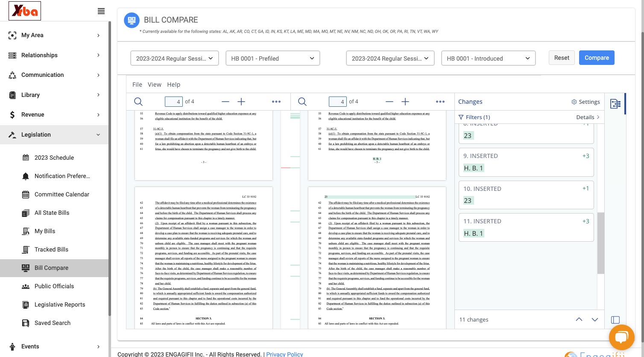Click right pane page number field

pyautogui.click(x=338, y=102)
